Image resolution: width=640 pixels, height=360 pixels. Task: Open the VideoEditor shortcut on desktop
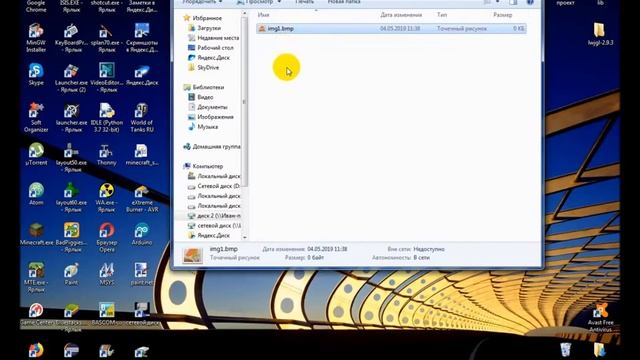pyautogui.click(x=107, y=78)
